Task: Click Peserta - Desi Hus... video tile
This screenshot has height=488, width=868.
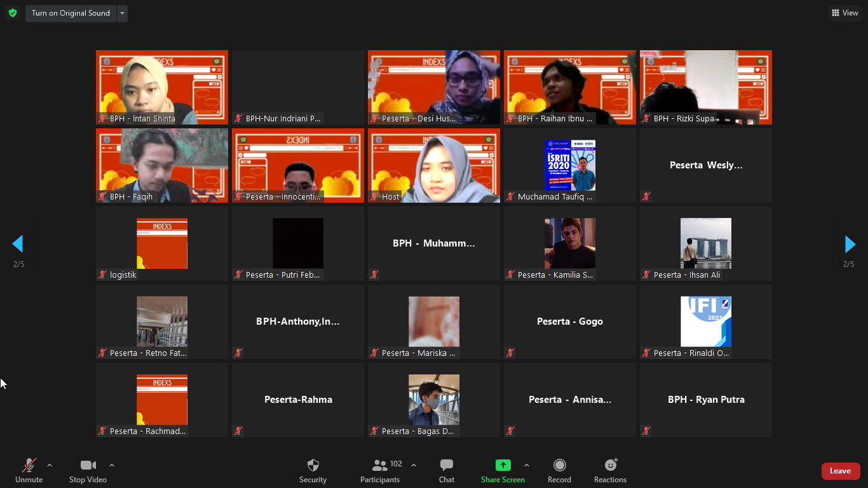Action: (x=434, y=87)
